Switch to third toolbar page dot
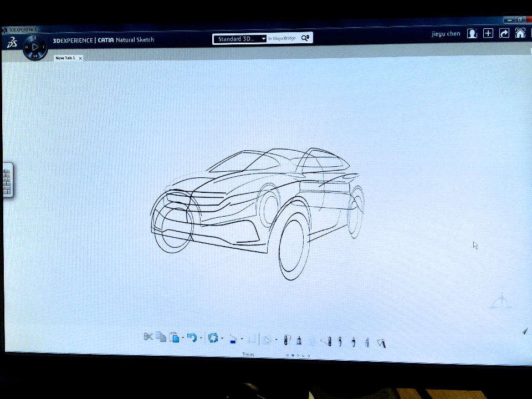Screen dimensions: 532x399 298,356
